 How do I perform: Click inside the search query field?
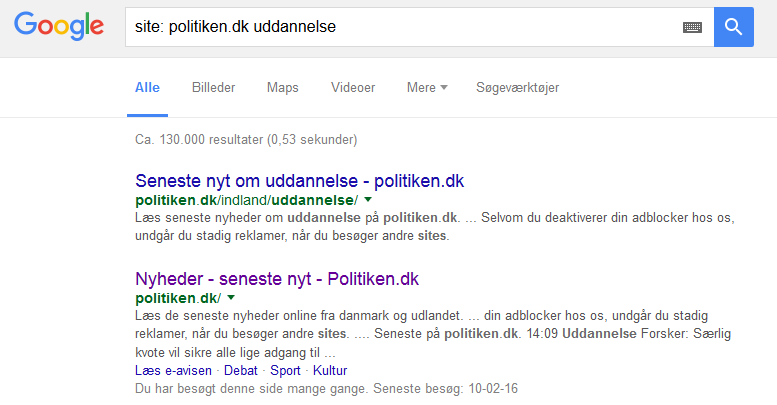(400, 27)
